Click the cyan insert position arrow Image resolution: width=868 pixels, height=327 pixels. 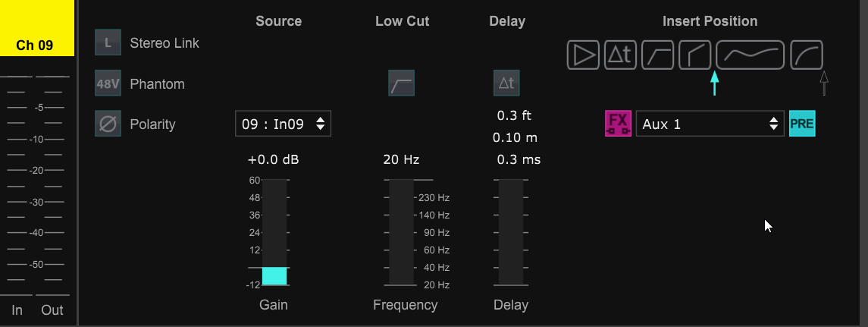click(x=715, y=83)
